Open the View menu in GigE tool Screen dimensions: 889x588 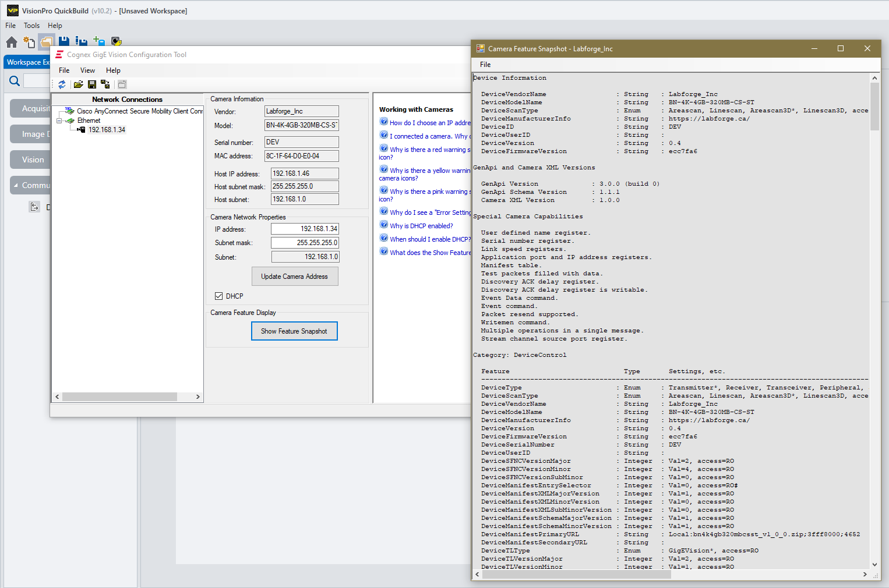pyautogui.click(x=87, y=70)
